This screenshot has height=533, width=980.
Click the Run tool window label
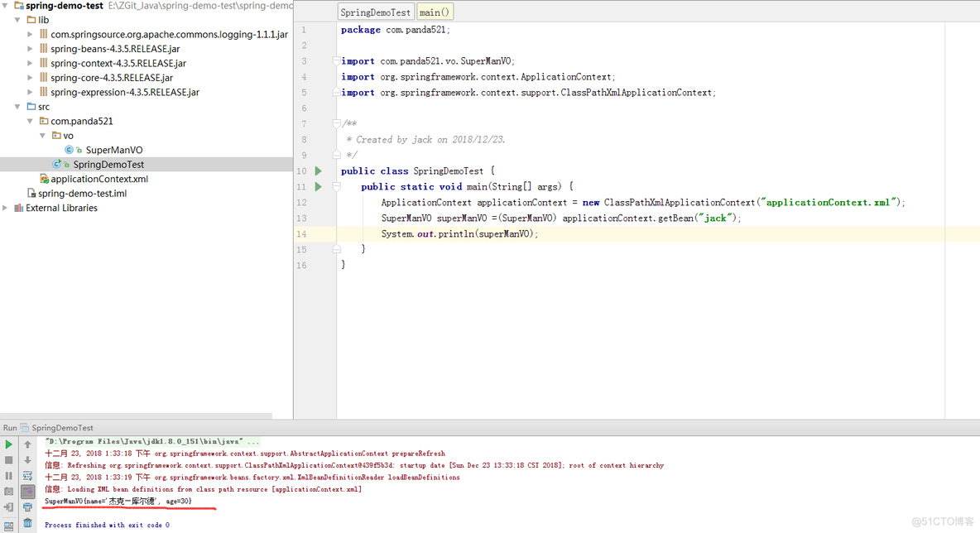click(10, 427)
